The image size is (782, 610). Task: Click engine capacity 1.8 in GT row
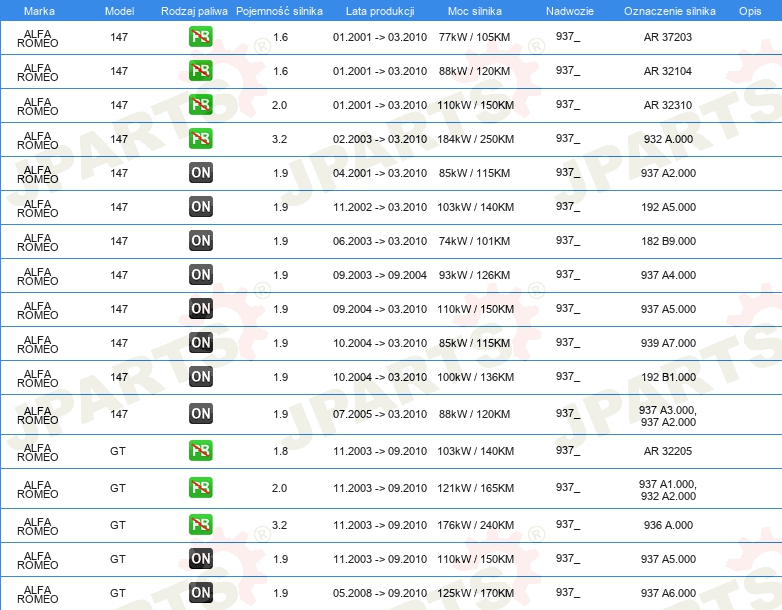click(x=280, y=451)
